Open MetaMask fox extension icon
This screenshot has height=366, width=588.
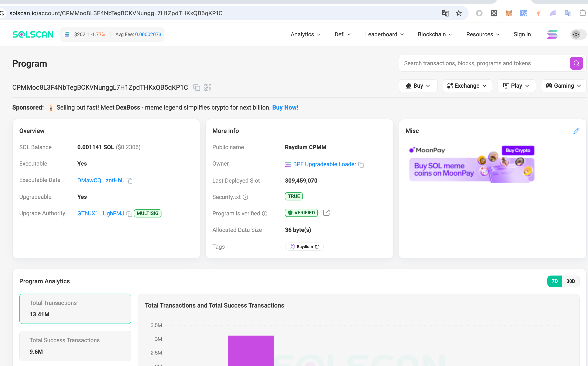(509, 13)
